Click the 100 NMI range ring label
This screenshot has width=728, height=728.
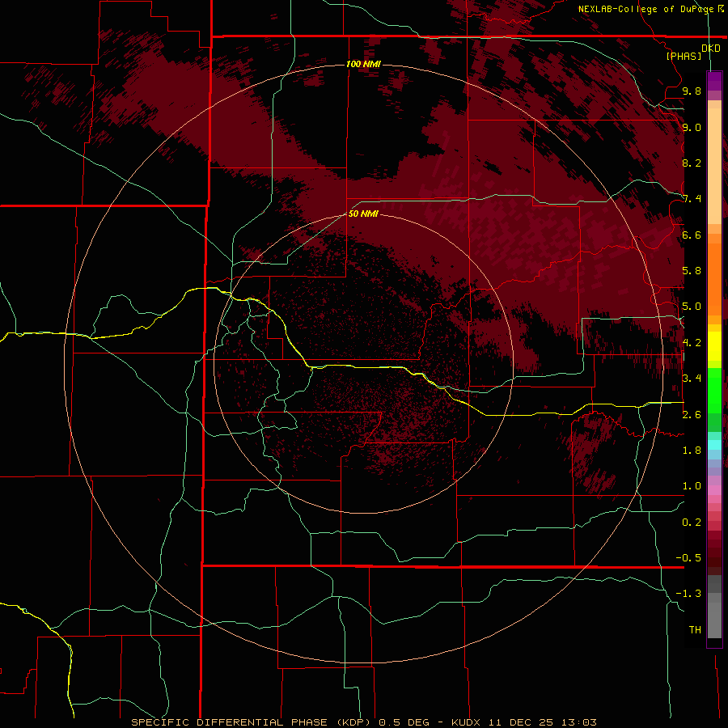click(363, 64)
